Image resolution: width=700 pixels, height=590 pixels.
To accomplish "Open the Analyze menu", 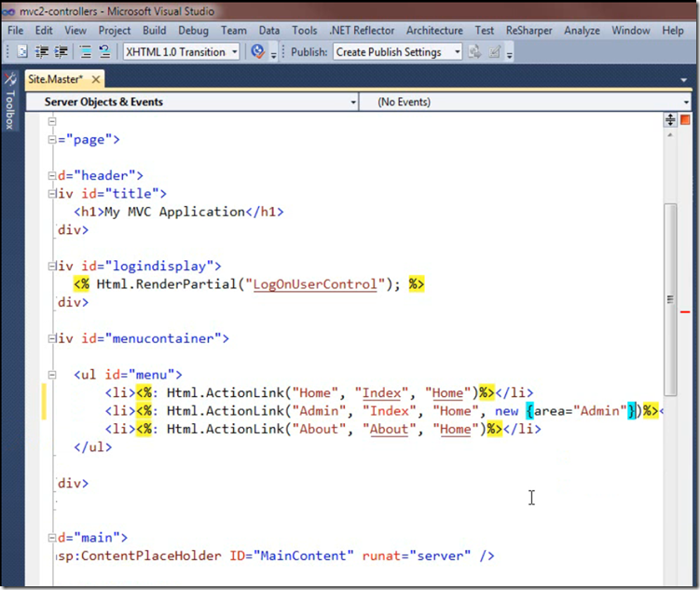I will click(x=582, y=31).
